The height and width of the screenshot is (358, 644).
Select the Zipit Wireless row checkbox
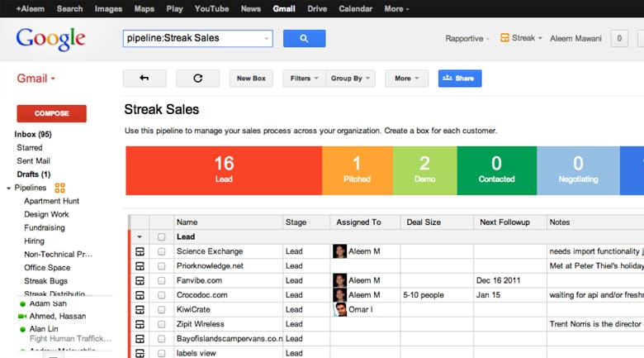tap(162, 324)
